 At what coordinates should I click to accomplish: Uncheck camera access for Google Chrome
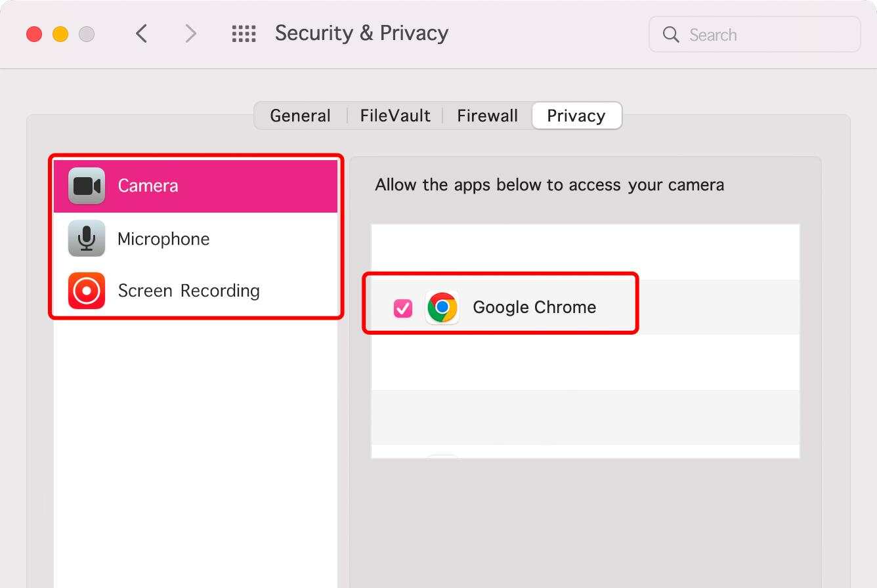click(x=402, y=308)
